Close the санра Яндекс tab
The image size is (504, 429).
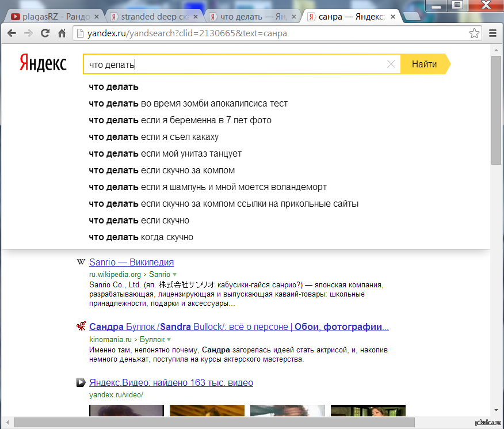(x=393, y=17)
